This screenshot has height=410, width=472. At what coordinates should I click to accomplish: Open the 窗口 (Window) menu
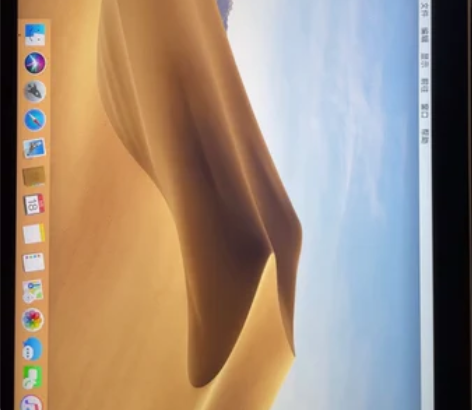click(x=425, y=111)
